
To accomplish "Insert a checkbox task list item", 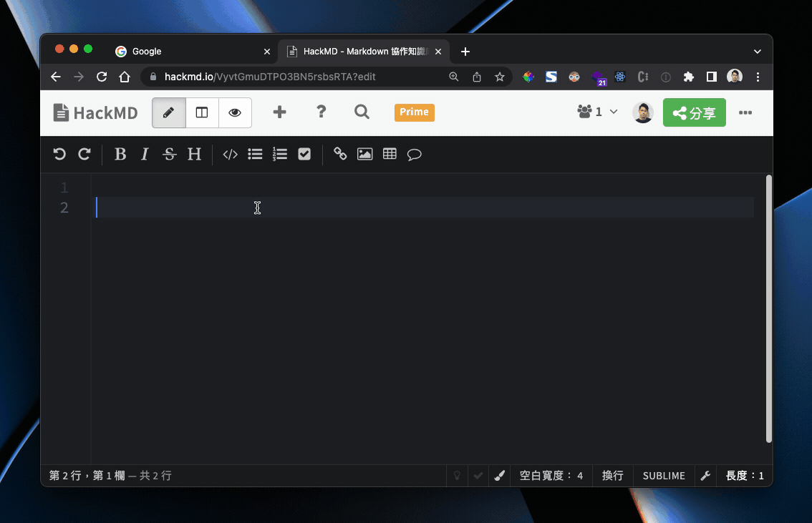I will [x=304, y=154].
